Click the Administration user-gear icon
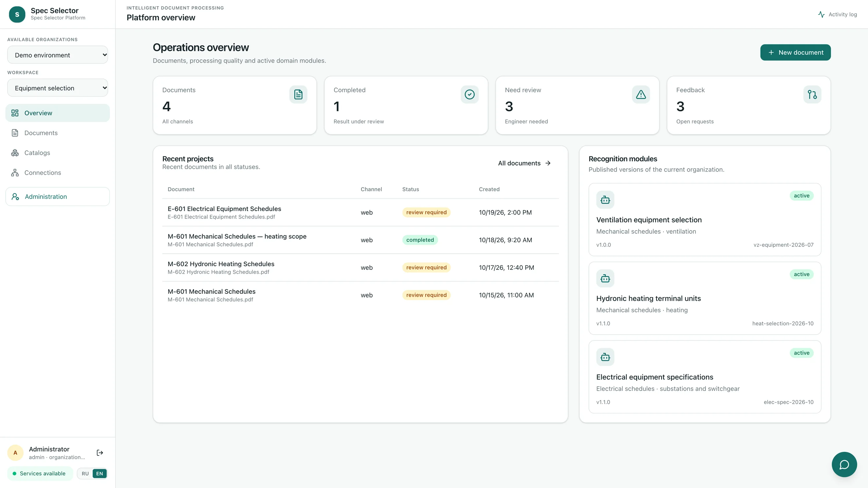 15,196
